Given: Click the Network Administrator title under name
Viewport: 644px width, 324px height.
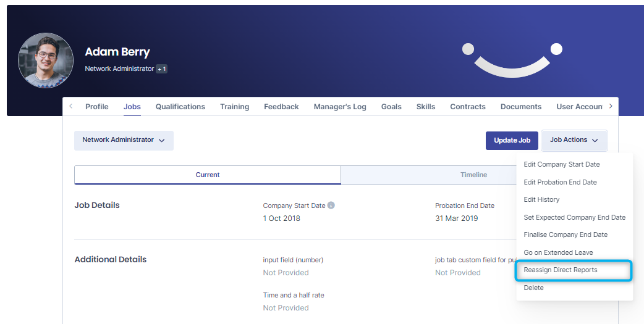Looking at the screenshot, I should tap(119, 69).
